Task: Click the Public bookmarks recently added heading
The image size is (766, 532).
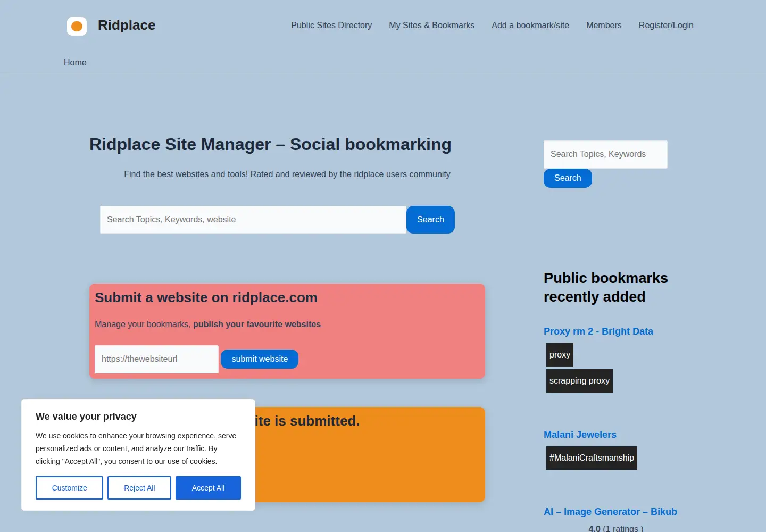Action: click(606, 287)
